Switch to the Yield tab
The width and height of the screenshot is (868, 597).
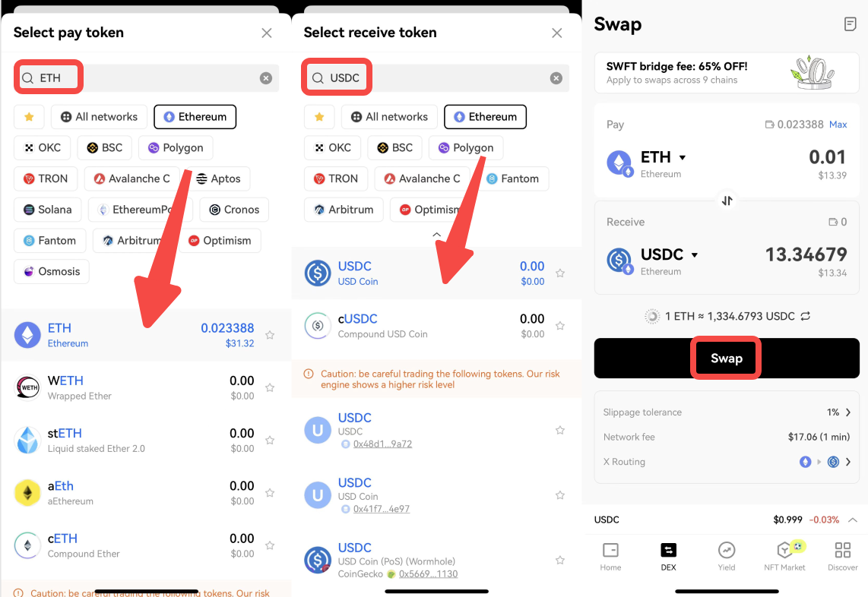pos(727,554)
